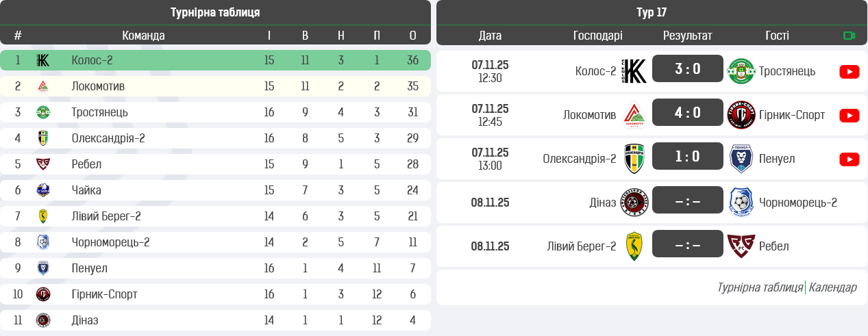Open Календар link below fixtures
Screen dimensions: 868x336
coord(832,287)
